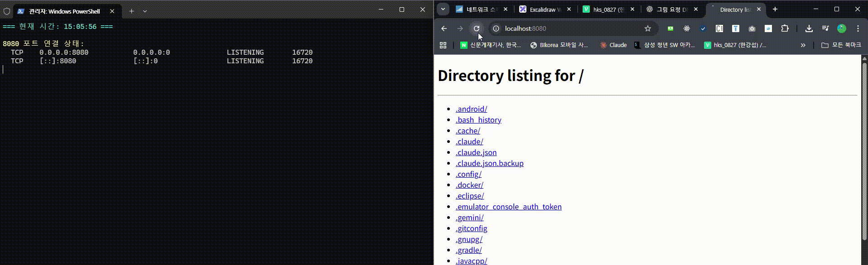Close the Directory listing browser tab

click(759, 9)
